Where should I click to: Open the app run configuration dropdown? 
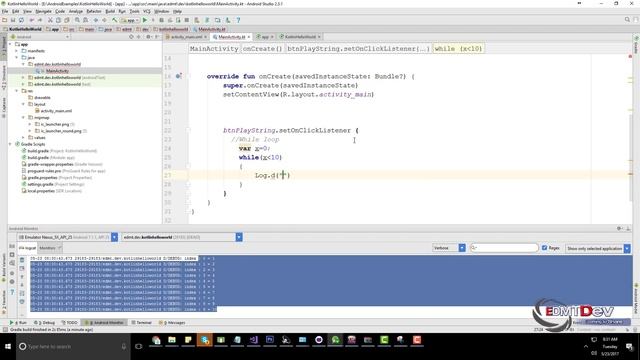click(130, 20)
